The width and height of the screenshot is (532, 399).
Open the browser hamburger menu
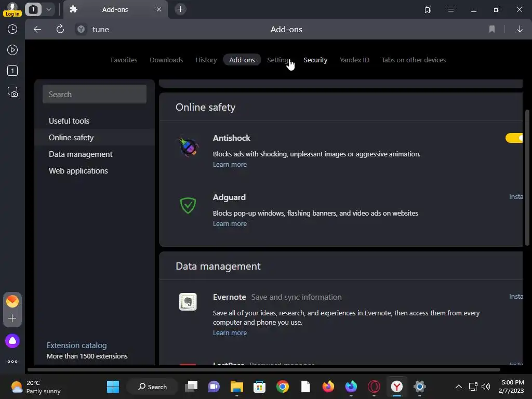450,9
